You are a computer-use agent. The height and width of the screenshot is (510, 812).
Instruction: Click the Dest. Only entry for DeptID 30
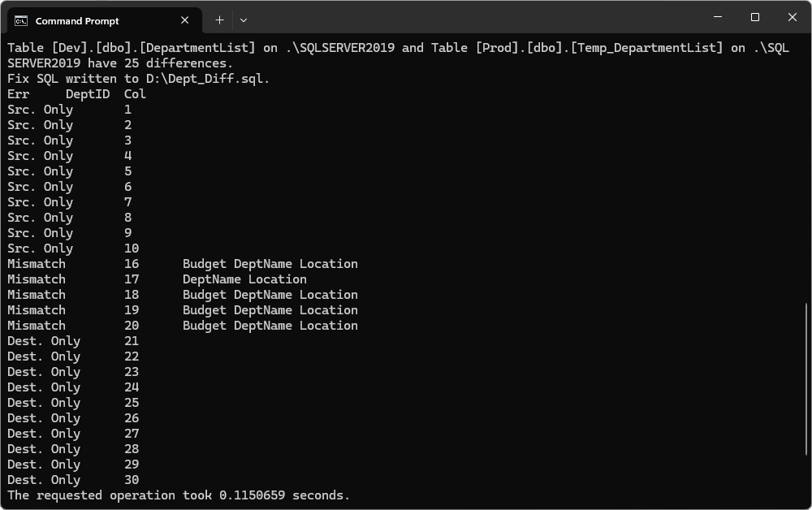pyautogui.click(x=44, y=480)
